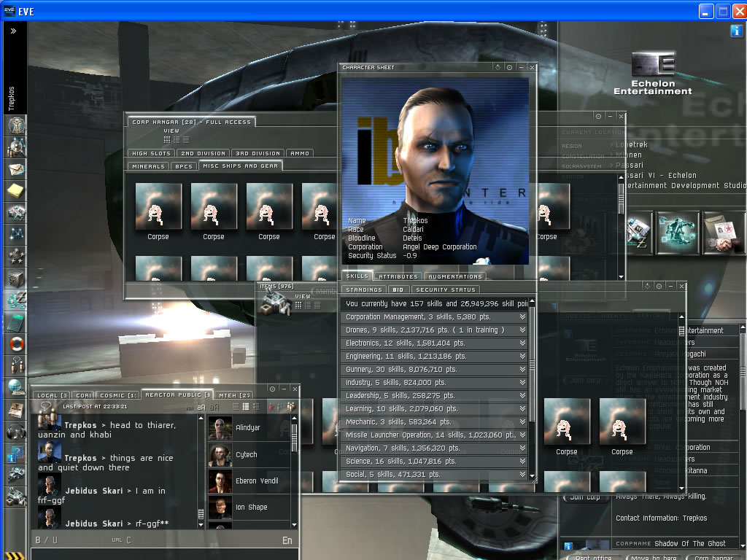This screenshot has height=560, width=747.
Task: Open the assets cube sidebar icon
Action: [16, 278]
